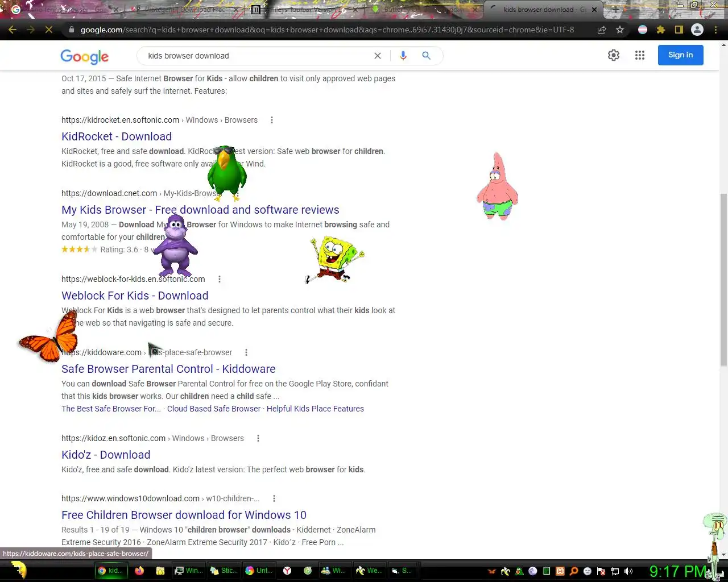
Task: Open options for the windows10download result
Action: (x=274, y=498)
